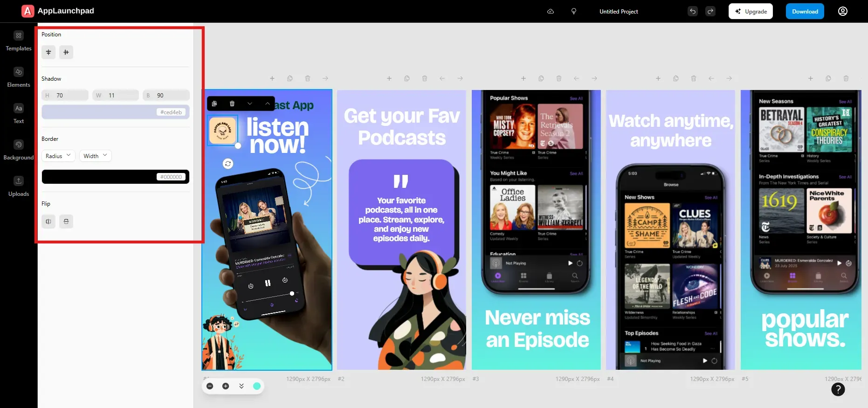Open the border color swatch #000000
The height and width of the screenshot is (408, 868).
(116, 177)
